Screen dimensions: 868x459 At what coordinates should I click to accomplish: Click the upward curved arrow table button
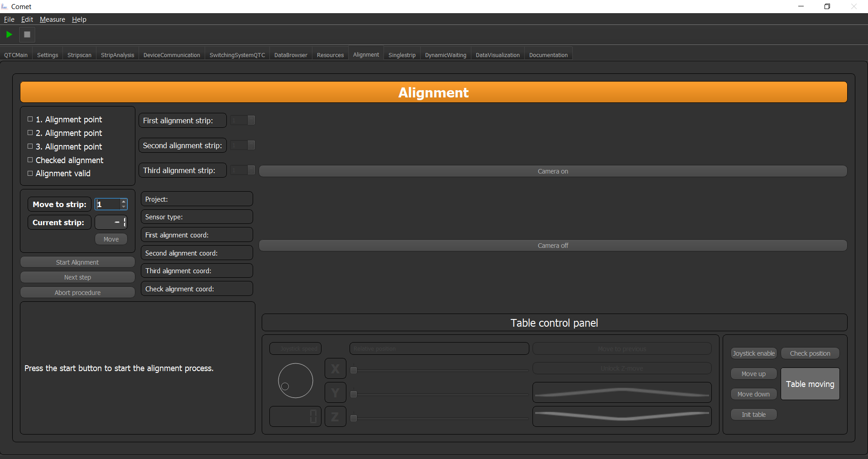click(x=622, y=393)
